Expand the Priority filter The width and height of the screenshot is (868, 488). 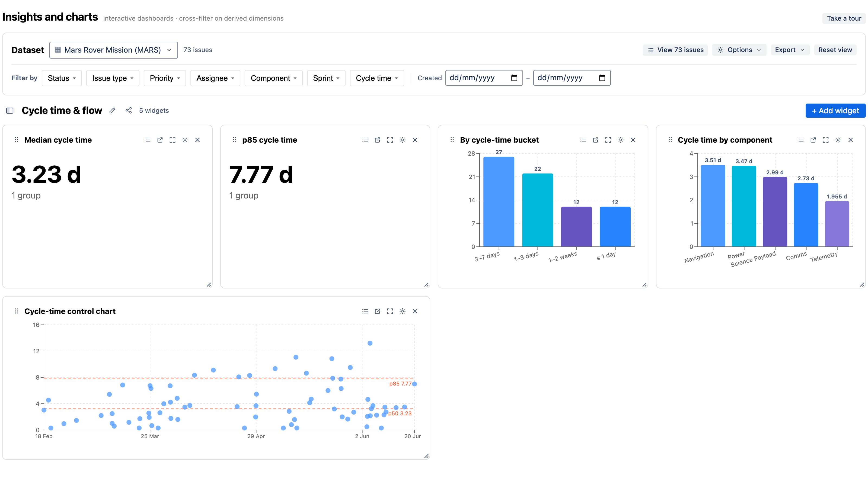click(x=165, y=78)
